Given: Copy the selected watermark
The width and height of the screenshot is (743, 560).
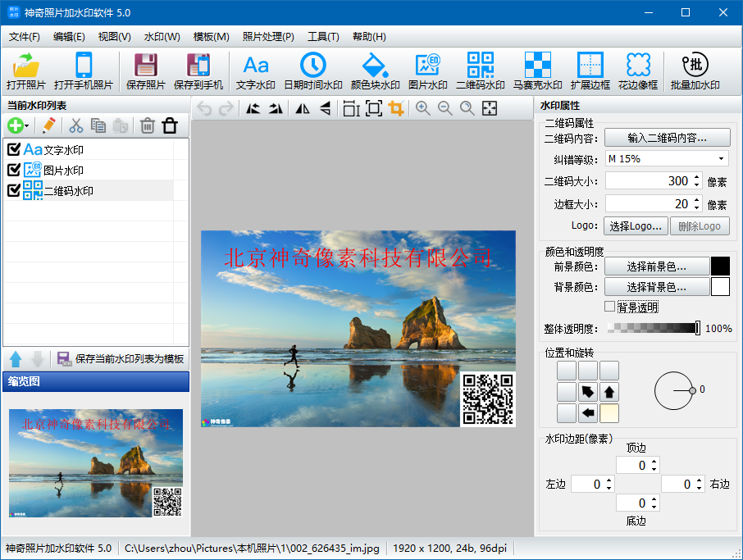Looking at the screenshot, I should [98, 125].
